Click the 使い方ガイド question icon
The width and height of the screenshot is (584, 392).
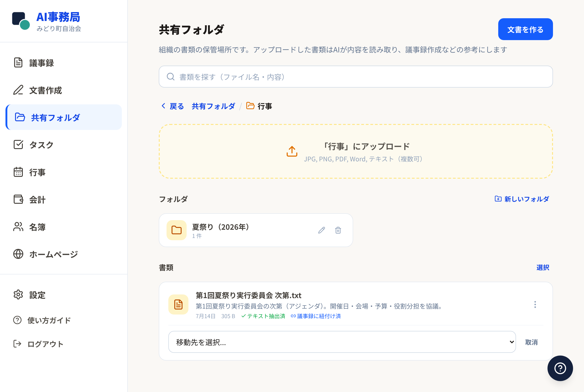click(x=17, y=320)
